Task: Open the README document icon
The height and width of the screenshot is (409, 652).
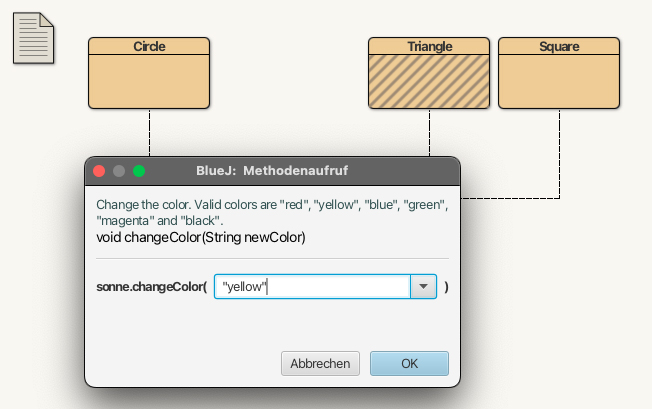Action: coord(33,38)
